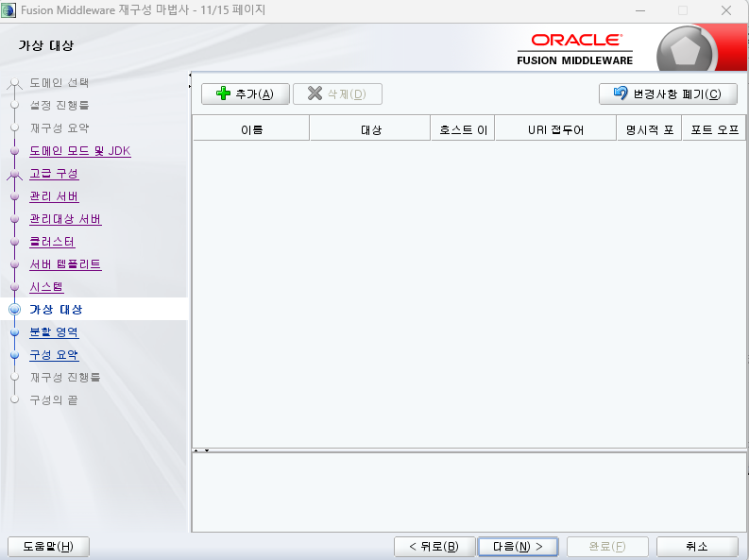The height and width of the screenshot is (560, 749).
Task: Click the green plus 추가(A) button
Action: 245,93
